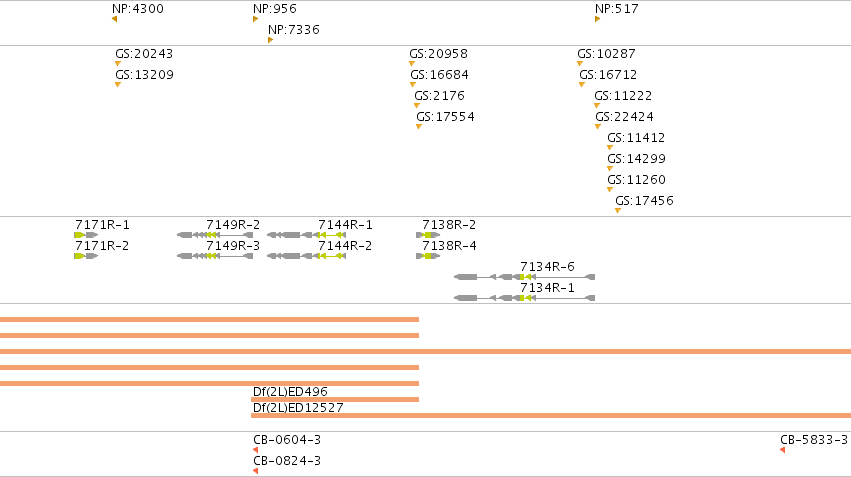Click the GS:22424 insertion label
The image size is (851, 477).
coord(625,117)
